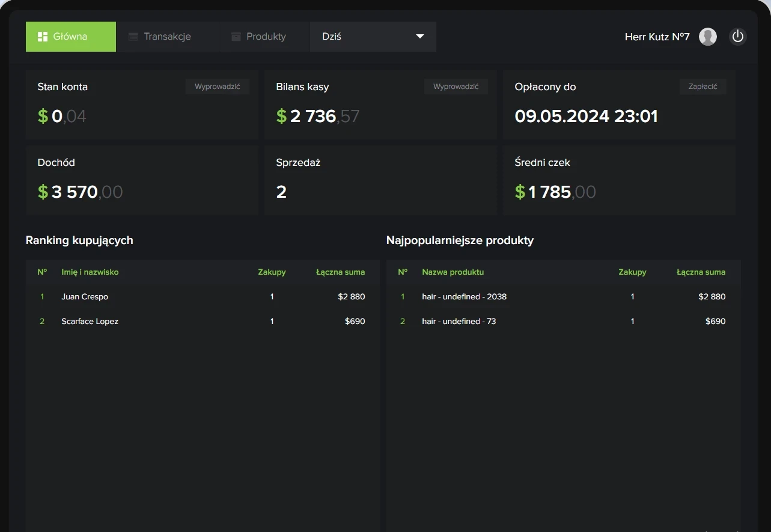Click the Główna dashboard grid icon
This screenshot has width=771, height=532.
[43, 37]
